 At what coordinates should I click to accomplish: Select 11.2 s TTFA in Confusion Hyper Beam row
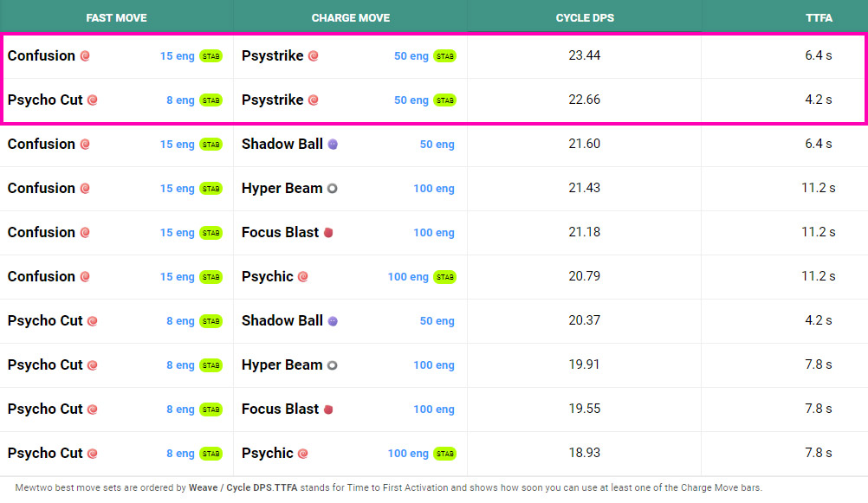[x=819, y=188]
